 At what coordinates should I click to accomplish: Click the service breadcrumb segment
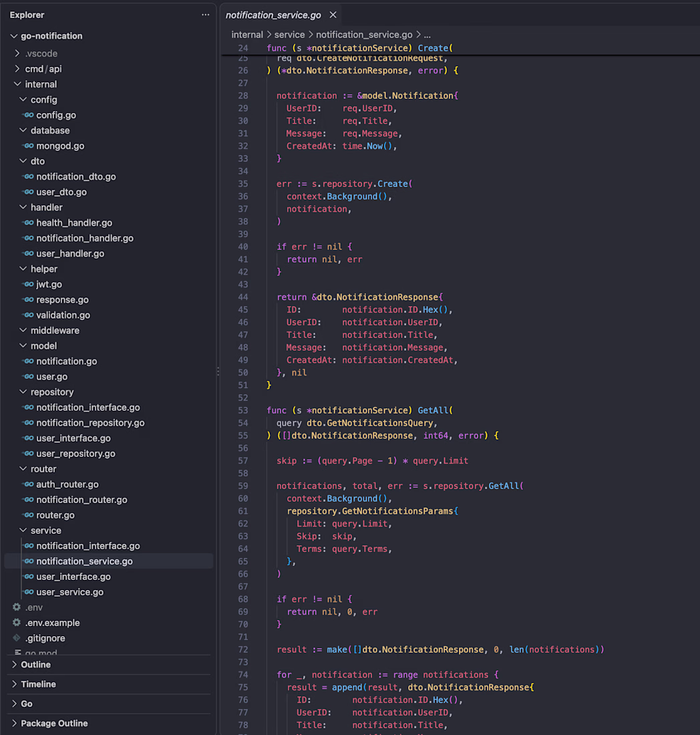click(x=289, y=35)
